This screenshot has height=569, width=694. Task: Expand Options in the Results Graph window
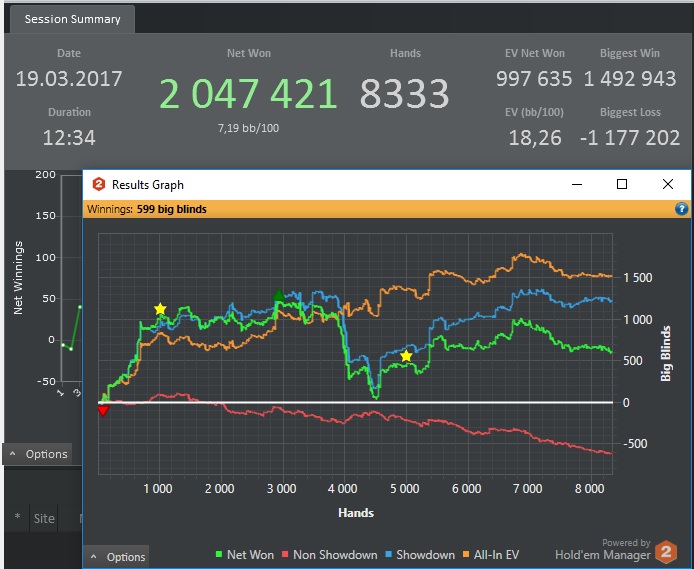click(116, 557)
